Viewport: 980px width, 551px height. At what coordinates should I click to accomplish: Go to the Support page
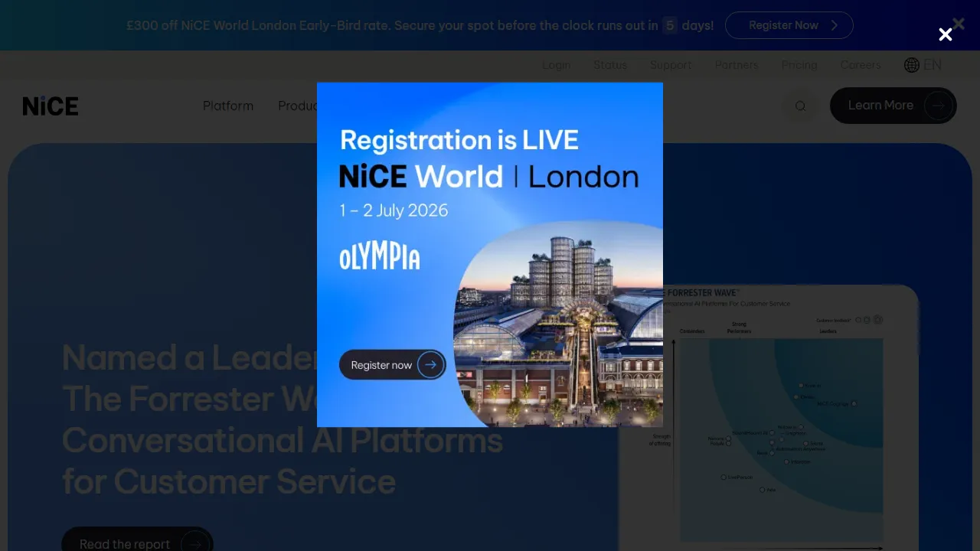coord(671,65)
